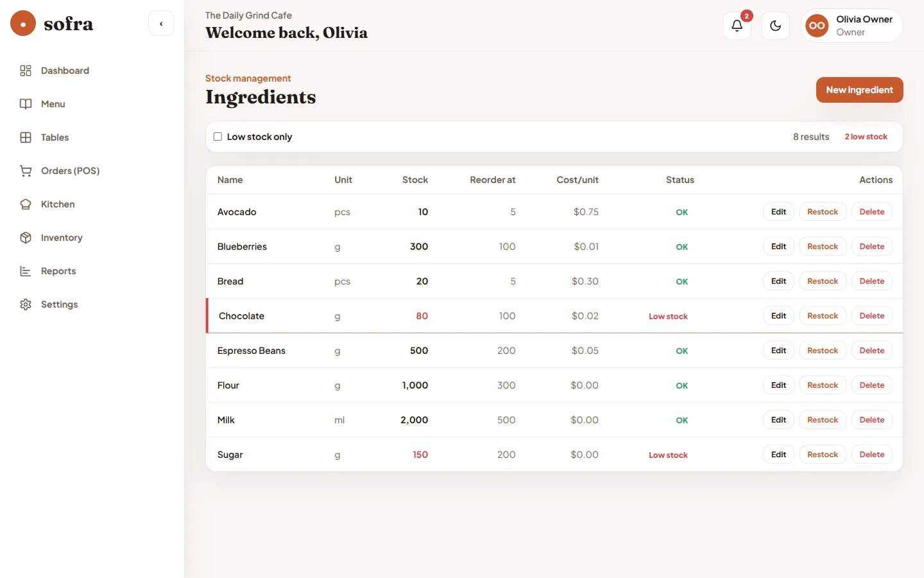Click Chocolate's Low stock status

(668, 317)
